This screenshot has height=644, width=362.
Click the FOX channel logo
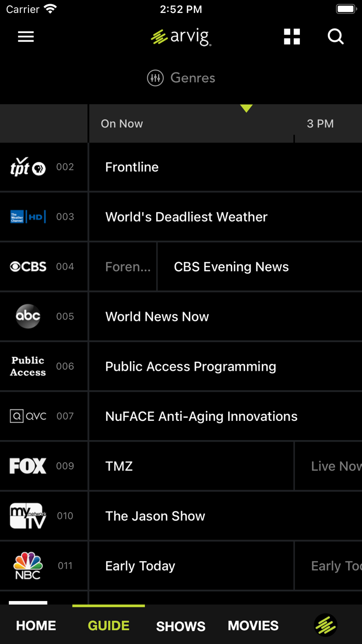click(x=27, y=465)
